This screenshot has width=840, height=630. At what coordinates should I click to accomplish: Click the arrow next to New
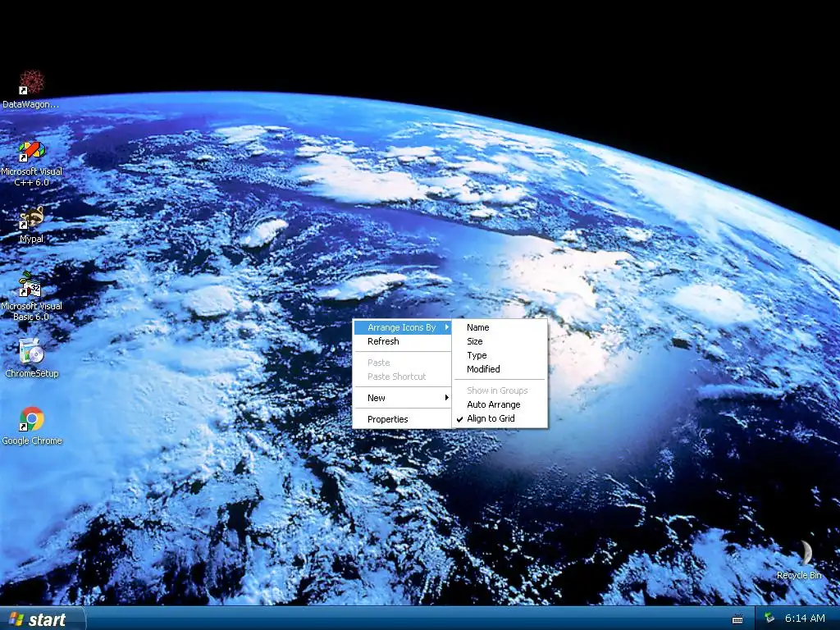coord(446,398)
